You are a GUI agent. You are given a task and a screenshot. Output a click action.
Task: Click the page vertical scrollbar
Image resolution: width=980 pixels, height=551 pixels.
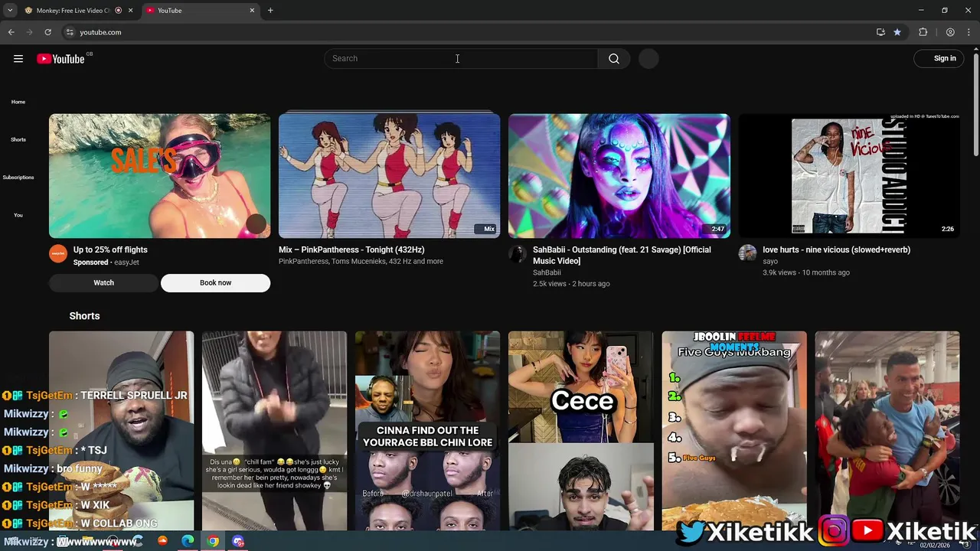click(975, 103)
